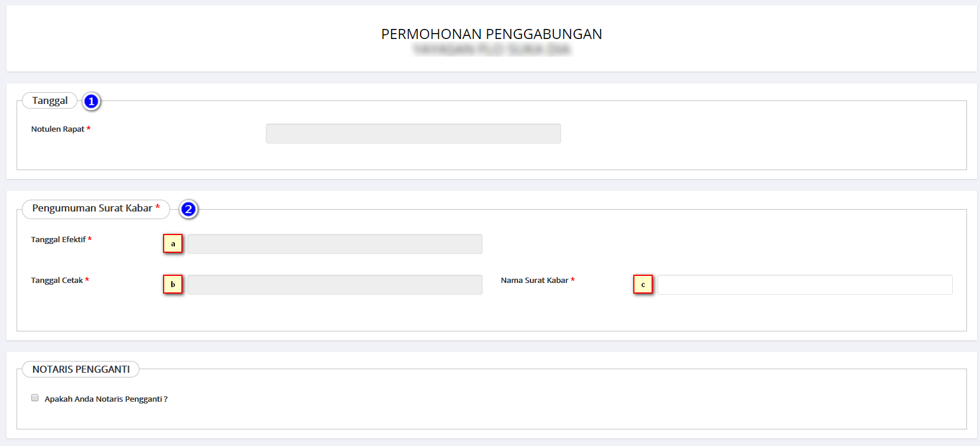Click the 'NOTARIS PENGGANTI' section legend
This screenshot has width=980, height=446.
81,369
